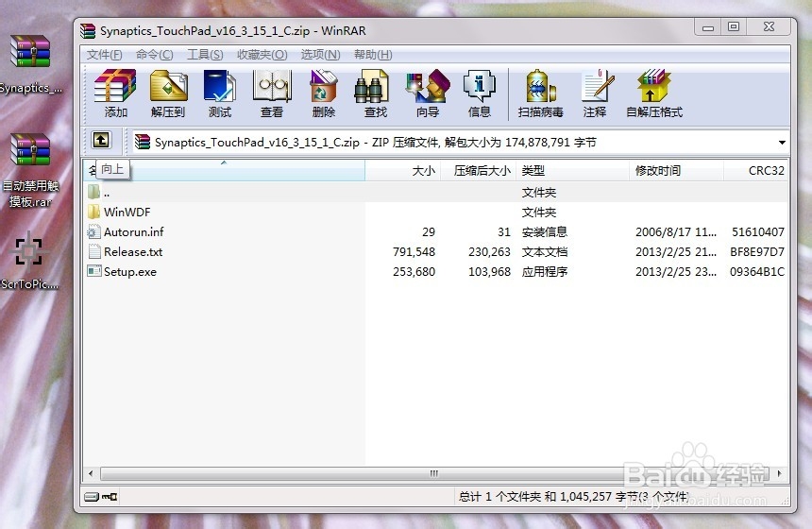Image resolution: width=812 pixels, height=529 pixels.
Task: Click type label 安装信息
Action: (x=544, y=231)
